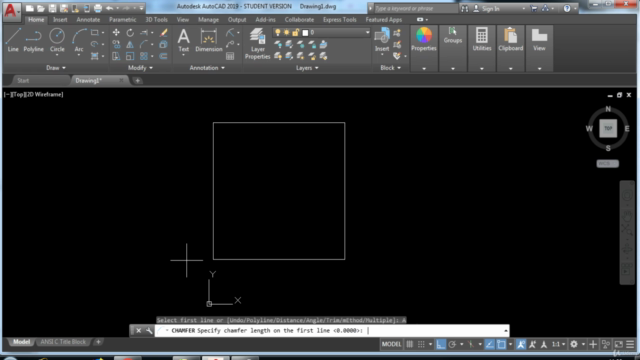
Task: Click the Copy tool icon
Action: 116,44
